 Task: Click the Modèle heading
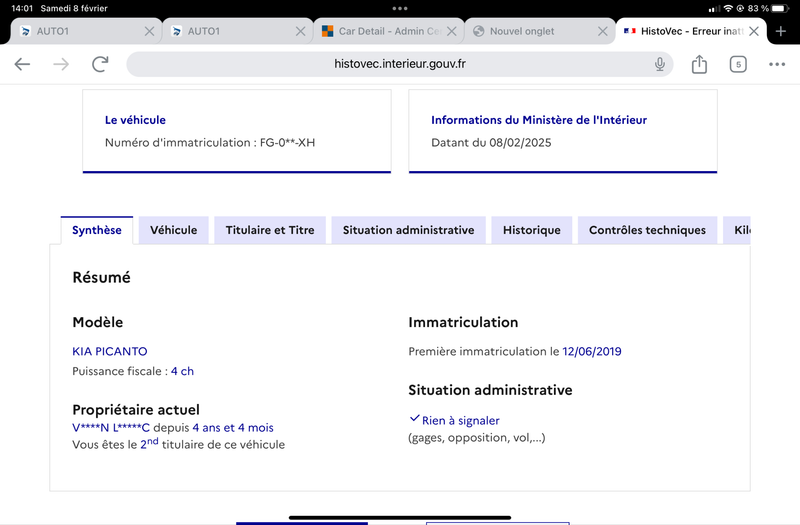97,322
